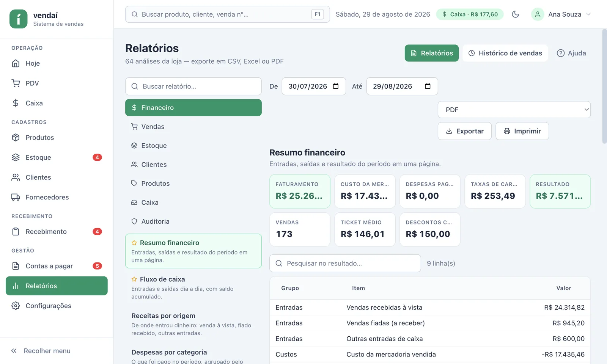Image resolution: width=607 pixels, height=364 pixels.
Task: Click the page vertical scrollbar
Action: [x=604, y=86]
